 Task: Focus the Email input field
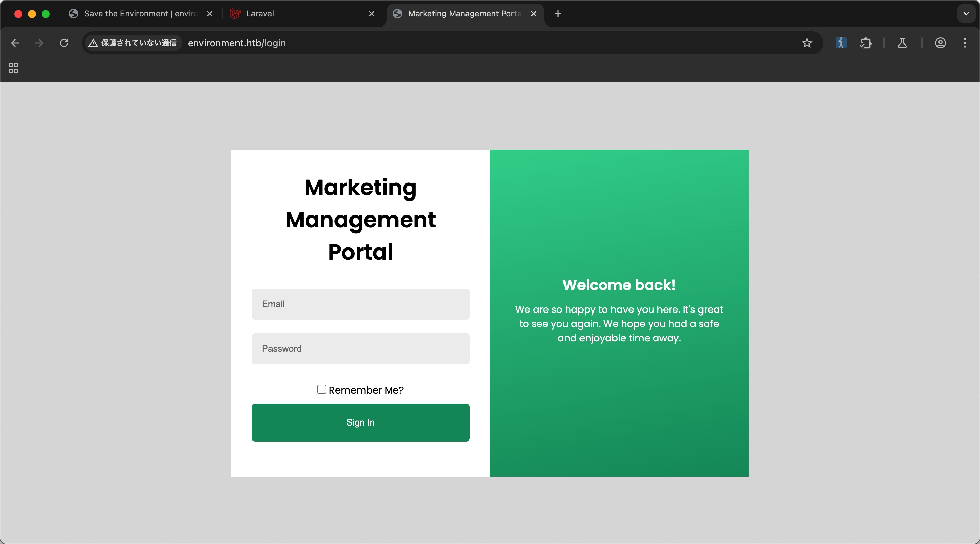click(360, 304)
